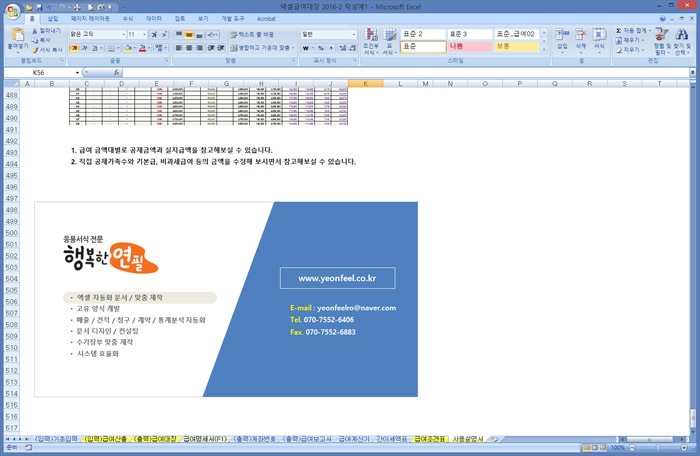
Task: Click zoom slider at status bar
Action: (658, 448)
